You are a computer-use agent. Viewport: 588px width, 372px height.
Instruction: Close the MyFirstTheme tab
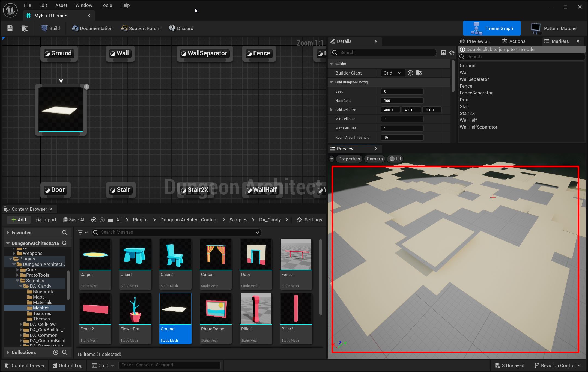[89, 16]
